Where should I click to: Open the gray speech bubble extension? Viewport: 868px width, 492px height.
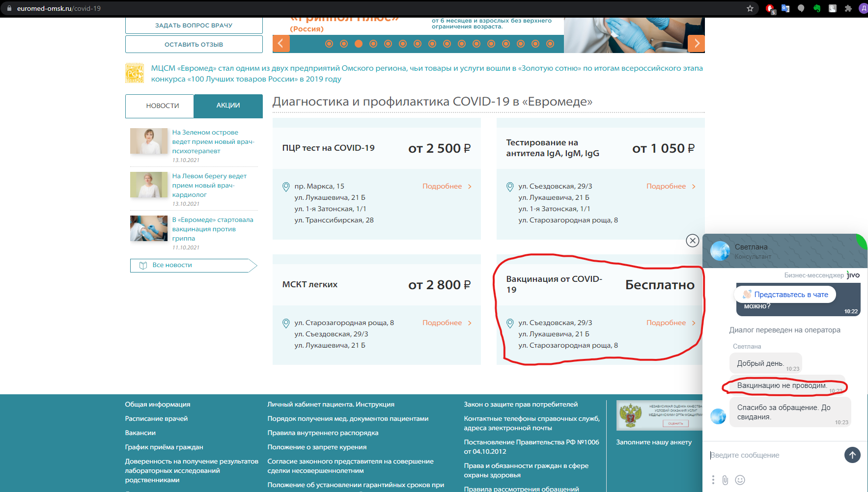click(x=801, y=8)
